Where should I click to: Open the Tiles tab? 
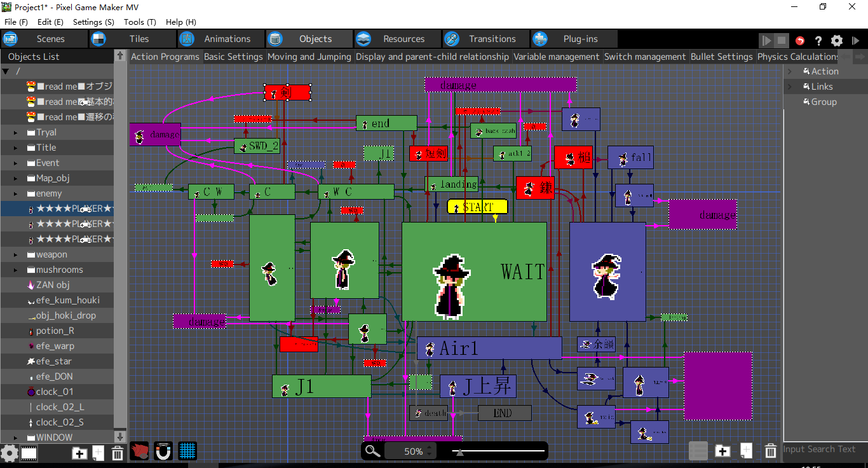point(132,39)
